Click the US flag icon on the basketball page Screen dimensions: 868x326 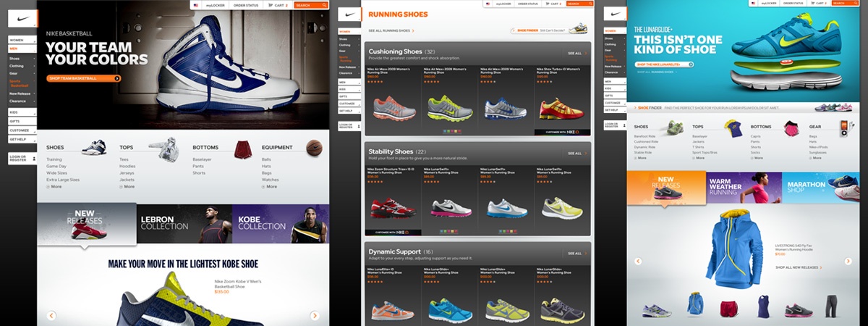[196, 5]
